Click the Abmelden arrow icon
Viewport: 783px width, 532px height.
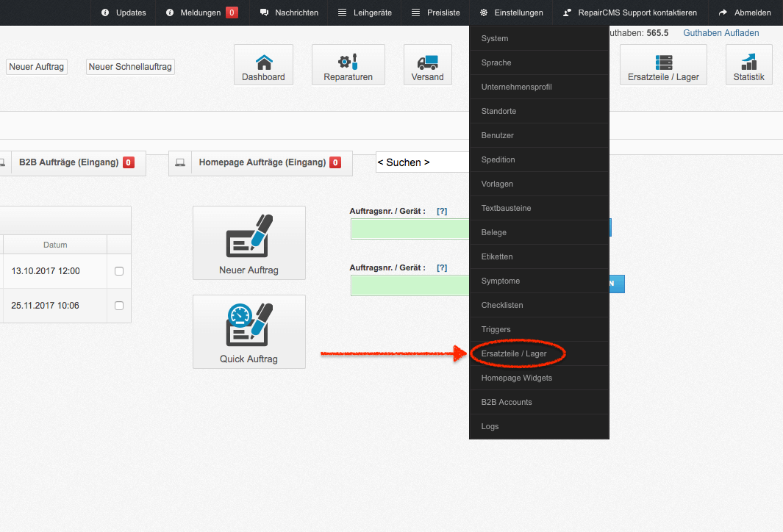coord(723,12)
